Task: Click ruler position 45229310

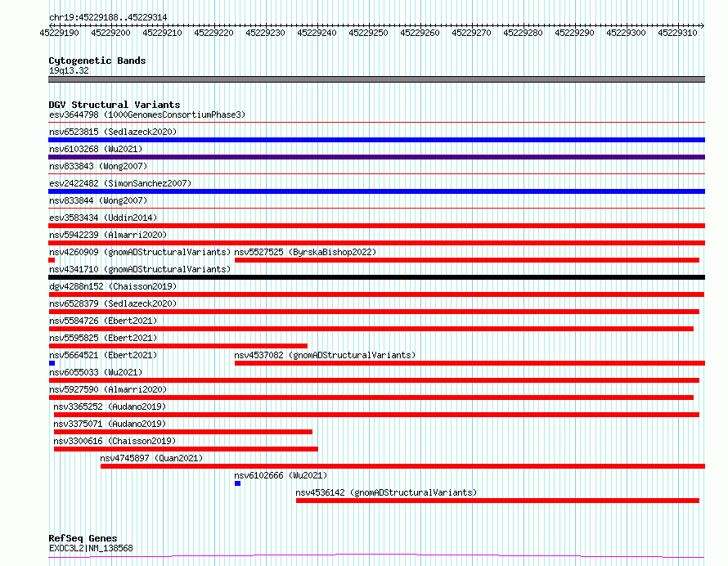Action: point(677,33)
